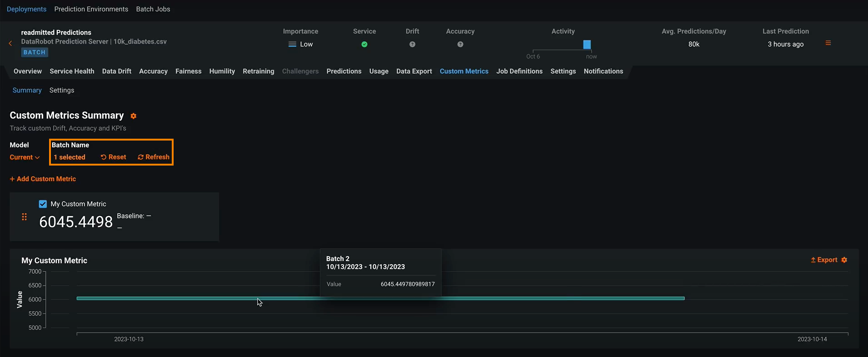868x357 pixels.
Task: Click the blue Activity bar marker
Action: (587, 45)
